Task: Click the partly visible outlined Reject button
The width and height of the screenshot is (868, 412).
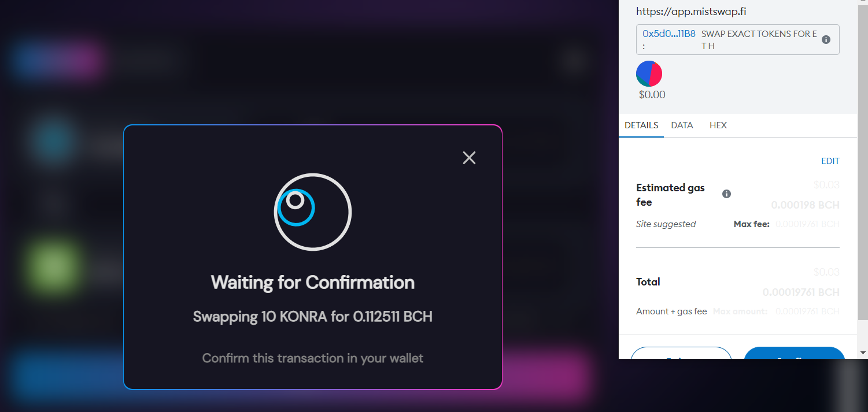Action: tap(681, 352)
